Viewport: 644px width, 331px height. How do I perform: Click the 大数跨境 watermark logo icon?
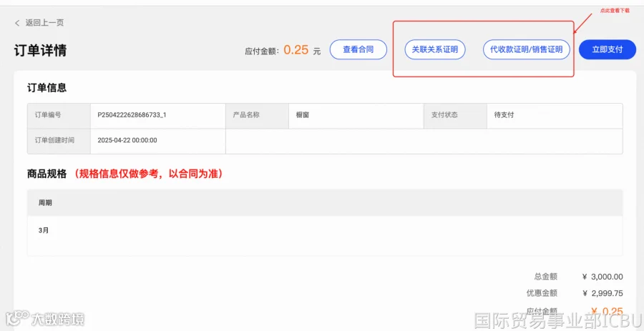tap(17, 318)
